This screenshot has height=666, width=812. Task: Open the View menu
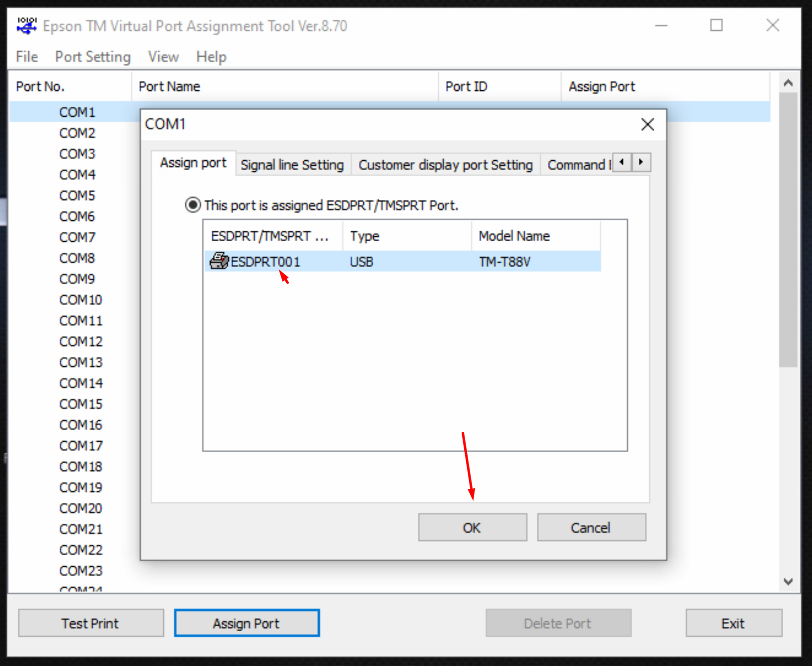click(x=163, y=57)
